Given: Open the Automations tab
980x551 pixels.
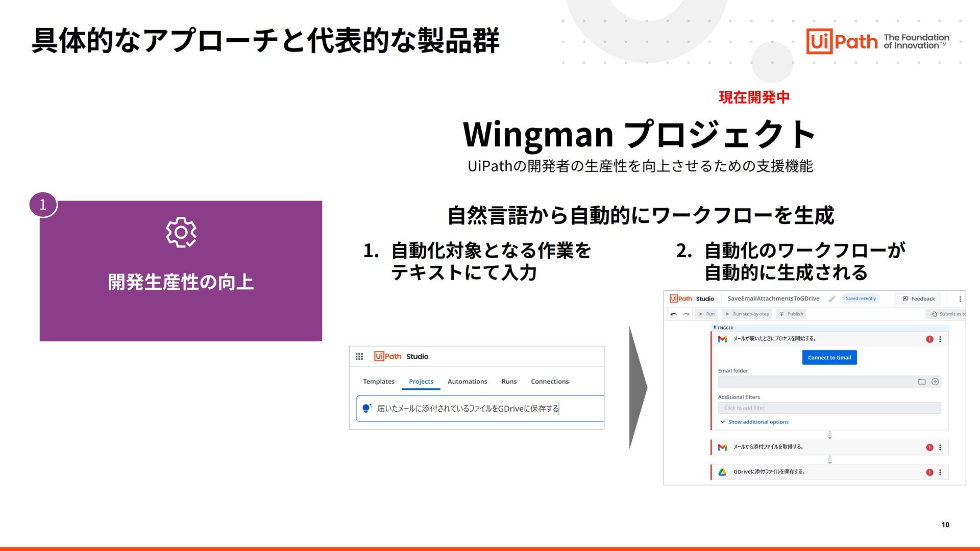Looking at the screenshot, I should (467, 382).
